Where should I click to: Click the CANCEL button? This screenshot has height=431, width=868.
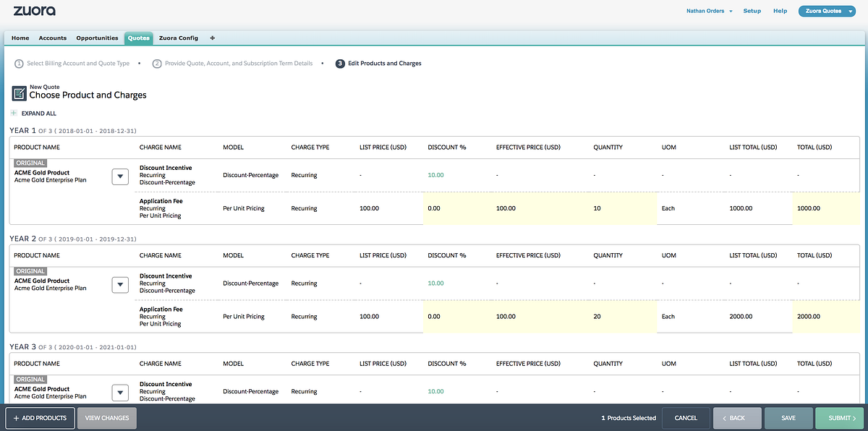[686, 418]
